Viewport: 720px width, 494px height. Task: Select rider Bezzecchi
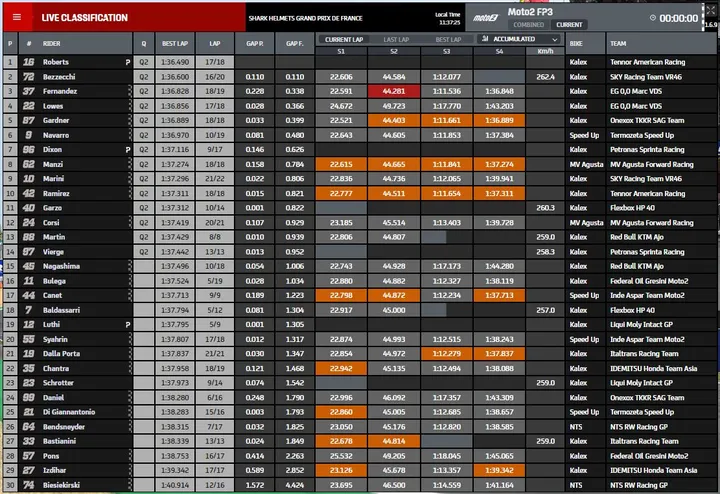click(59, 77)
